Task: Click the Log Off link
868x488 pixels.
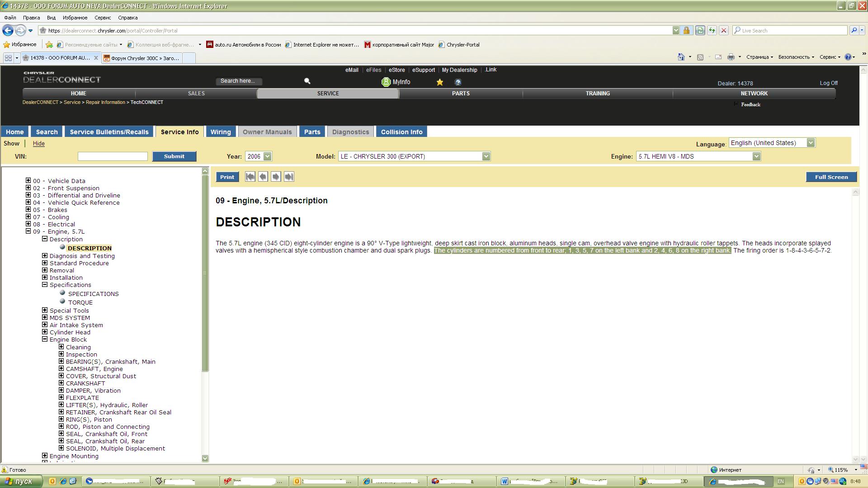Action: tap(828, 83)
